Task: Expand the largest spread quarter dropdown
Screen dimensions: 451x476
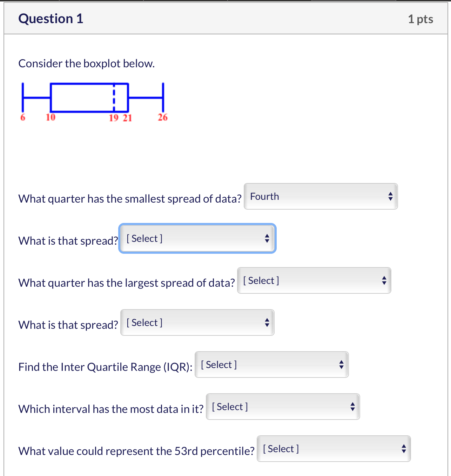Action: [314, 280]
